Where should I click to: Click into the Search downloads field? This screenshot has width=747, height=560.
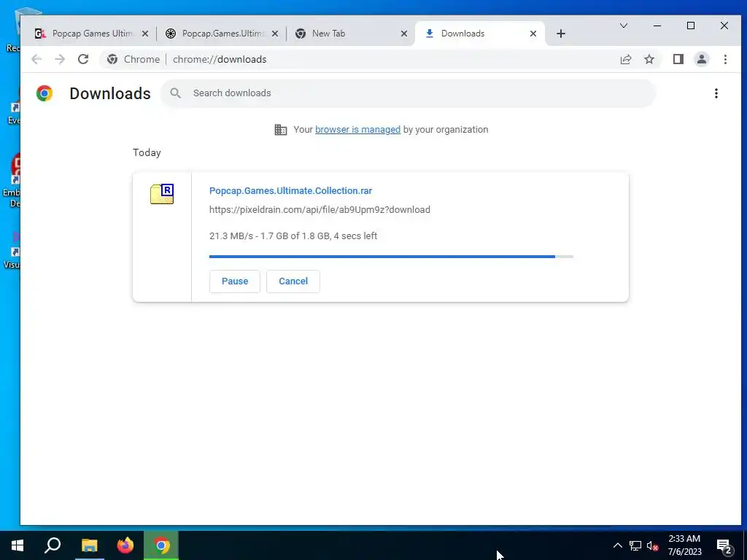(409, 93)
